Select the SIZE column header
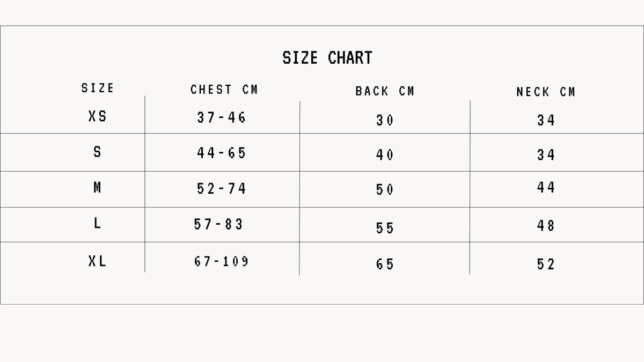The width and height of the screenshot is (644, 362). (x=98, y=88)
